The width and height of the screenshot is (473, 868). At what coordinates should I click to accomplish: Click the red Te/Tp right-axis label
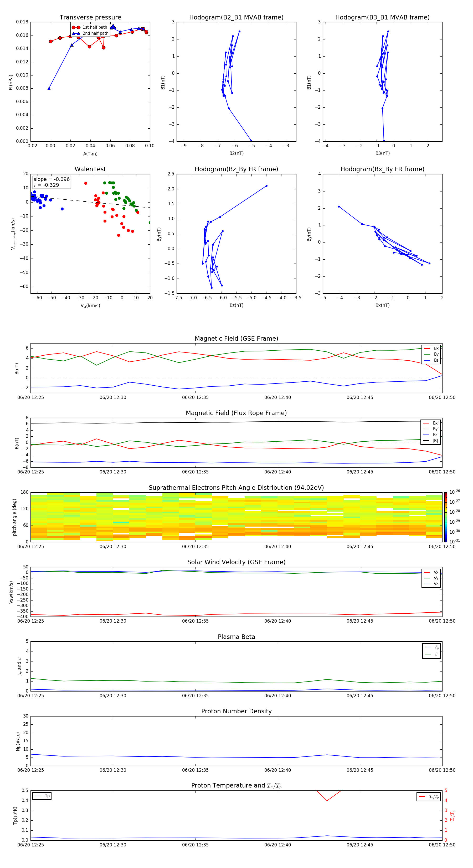(x=452, y=815)
